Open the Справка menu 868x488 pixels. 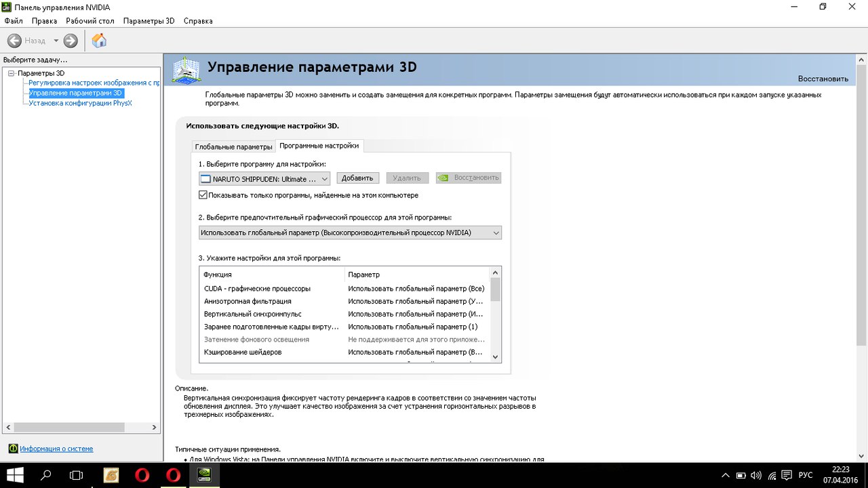click(198, 21)
